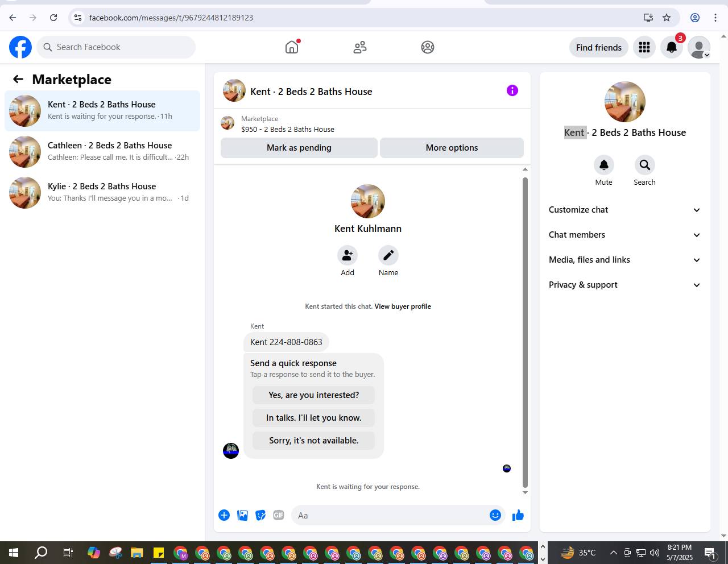Open Task View in taskbar
Image resolution: width=728 pixels, height=564 pixels.
point(68,553)
